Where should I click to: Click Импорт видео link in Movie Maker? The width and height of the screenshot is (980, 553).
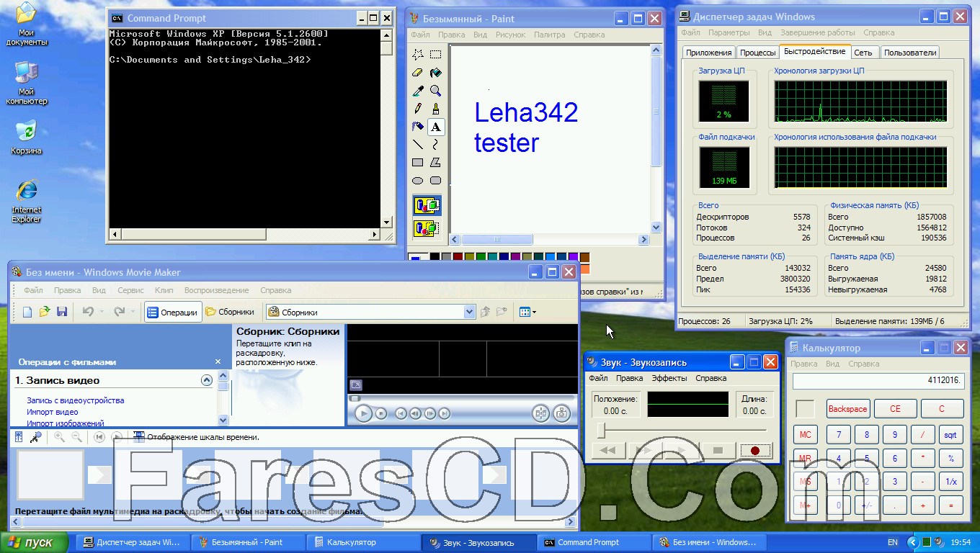click(53, 412)
